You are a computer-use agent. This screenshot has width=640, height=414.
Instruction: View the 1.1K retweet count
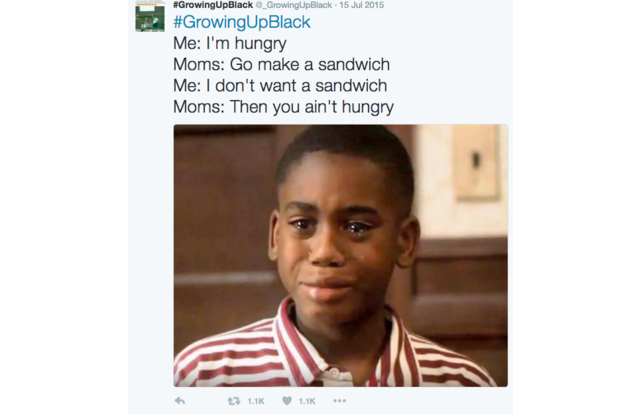point(256,401)
